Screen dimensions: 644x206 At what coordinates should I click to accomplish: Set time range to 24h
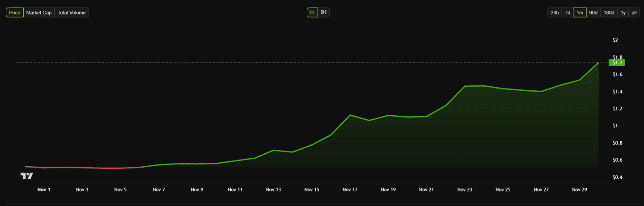[555, 13]
